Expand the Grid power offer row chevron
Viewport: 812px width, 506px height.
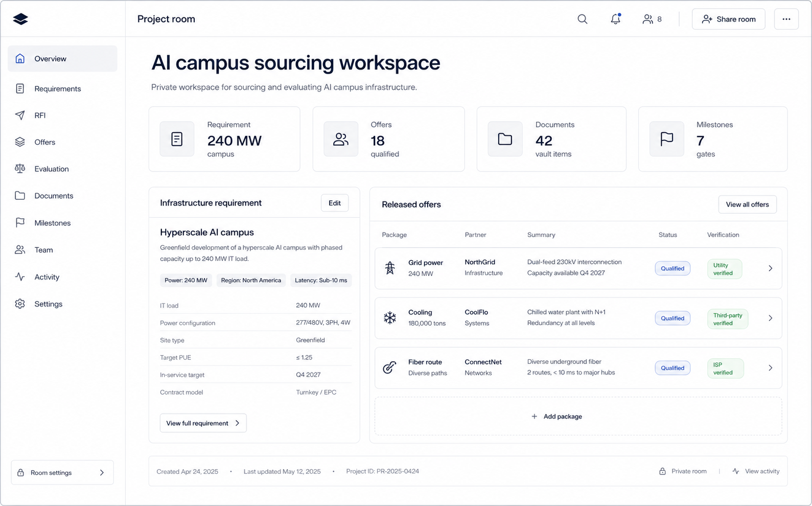pos(771,268)
